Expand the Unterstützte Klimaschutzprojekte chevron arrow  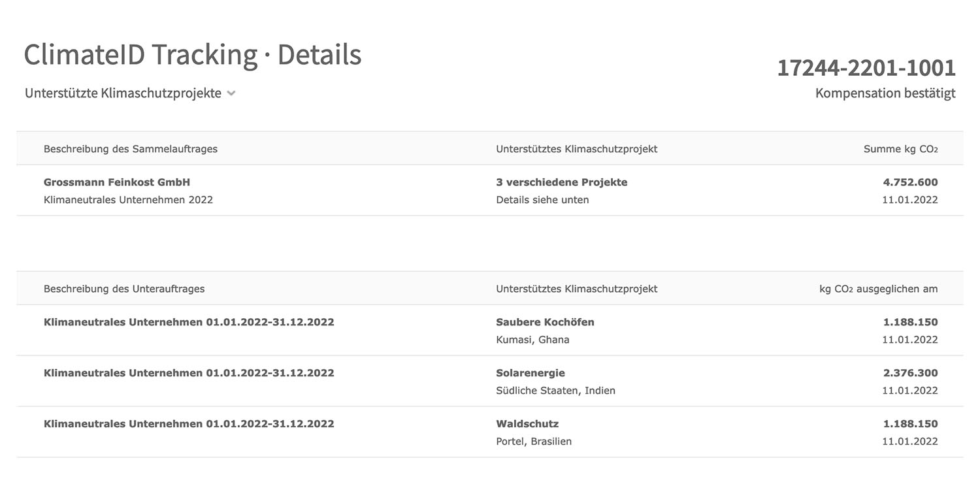pyautogui.click(x=231, y=94)
